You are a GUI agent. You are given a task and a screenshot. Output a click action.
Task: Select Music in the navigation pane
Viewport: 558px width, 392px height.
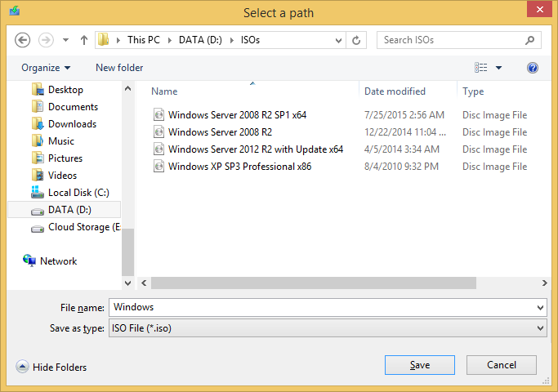[x=61, y=140]
